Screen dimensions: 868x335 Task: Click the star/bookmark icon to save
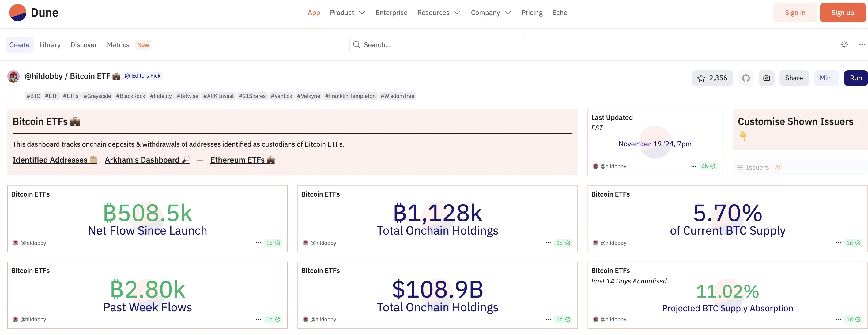pos(701,78)
